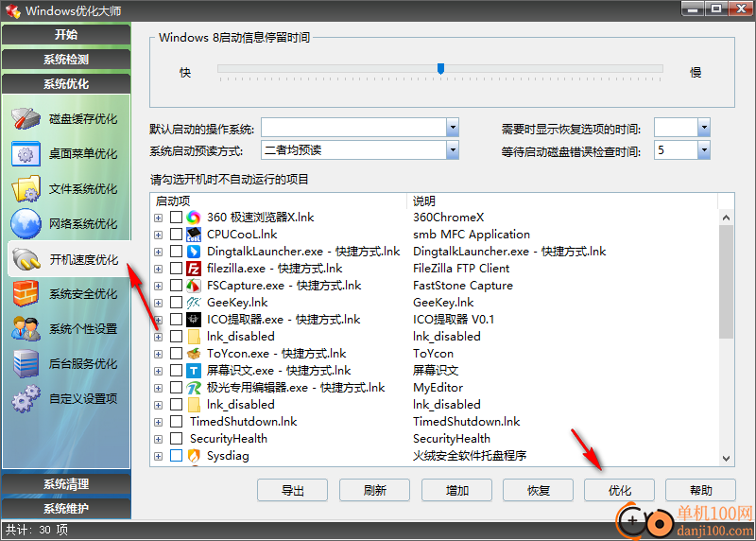
Task: Click the 屏幕识文 blue T icon
Action: (x=194, y=371)
